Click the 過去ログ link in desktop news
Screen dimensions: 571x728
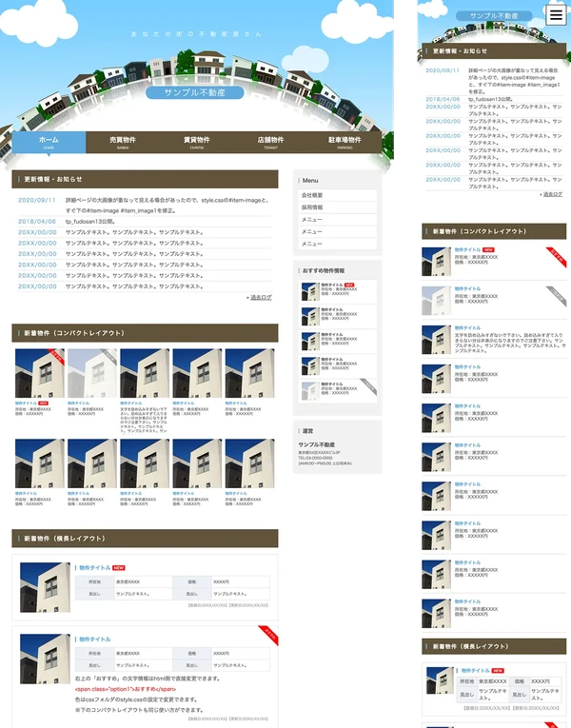click(260, 297)
